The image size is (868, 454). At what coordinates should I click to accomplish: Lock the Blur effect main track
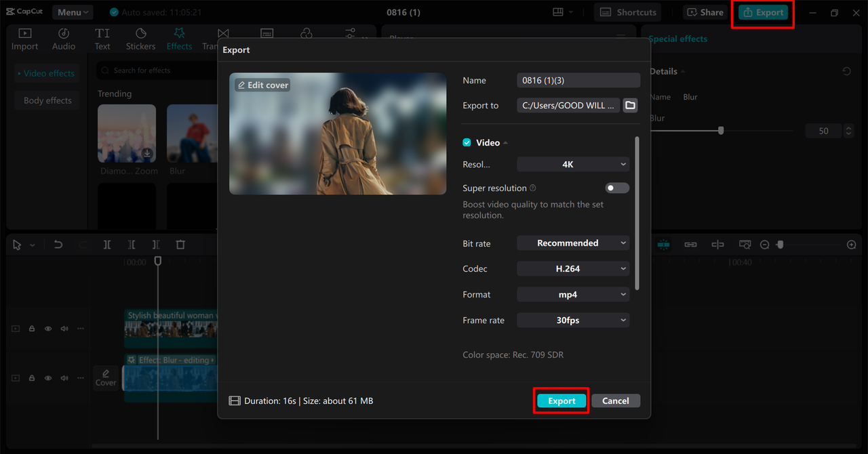pyautogui.click(x=32, y=378)
